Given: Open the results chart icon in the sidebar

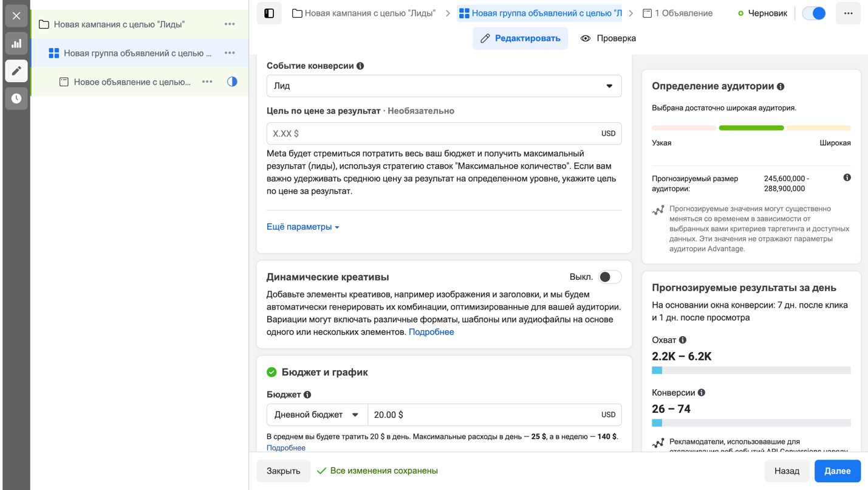Looking at the screenshot, I should coord(16,43).
